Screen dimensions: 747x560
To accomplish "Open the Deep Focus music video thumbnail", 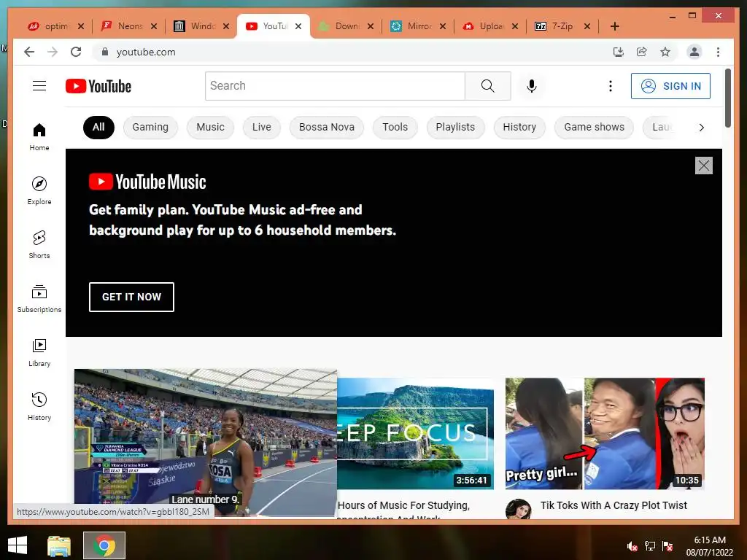I will pos(415,433).
